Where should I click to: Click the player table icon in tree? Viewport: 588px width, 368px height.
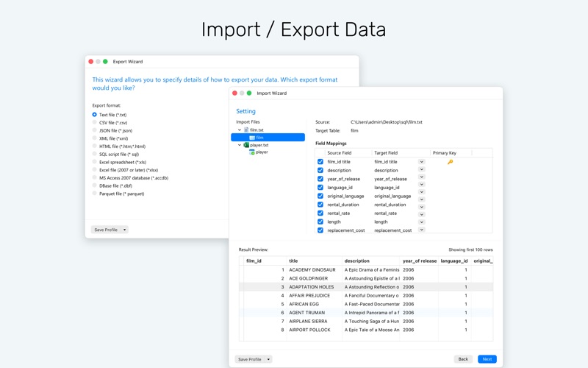pyautogui.click(x=252, y=152)
